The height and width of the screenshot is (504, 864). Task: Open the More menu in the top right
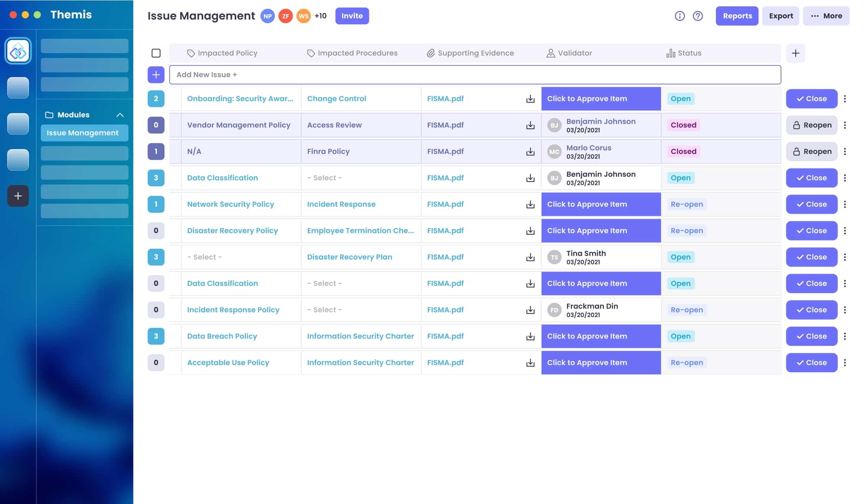point(826,16)
